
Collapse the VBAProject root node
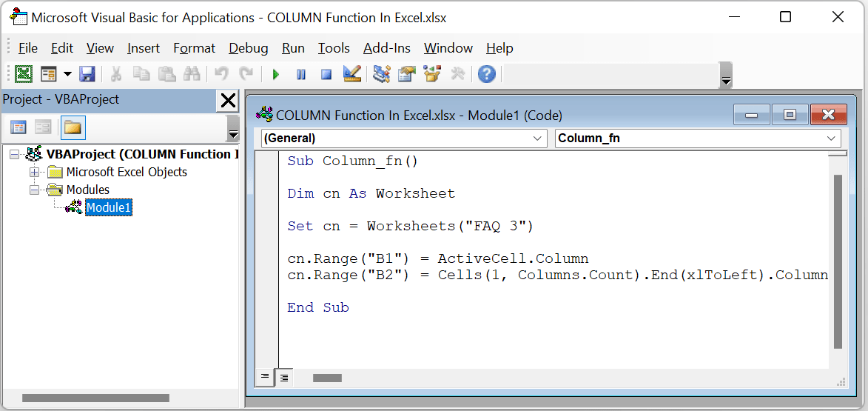[x=14, y=155]
